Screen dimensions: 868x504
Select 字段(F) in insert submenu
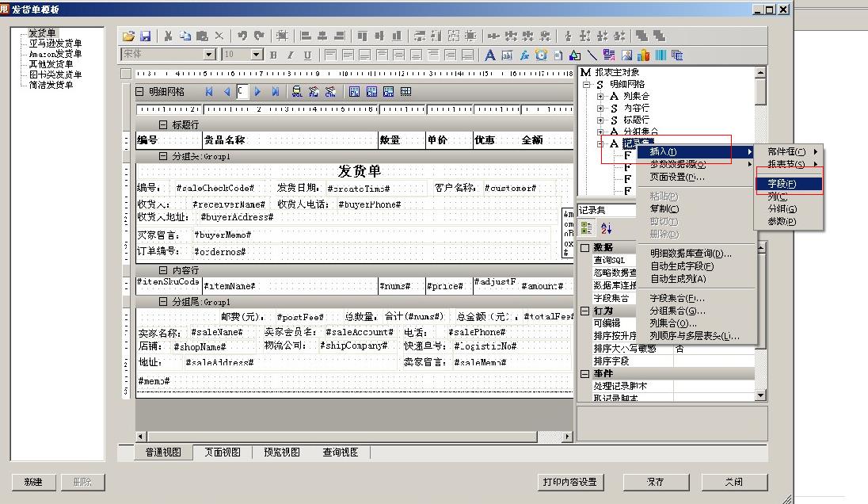(788, 184)
